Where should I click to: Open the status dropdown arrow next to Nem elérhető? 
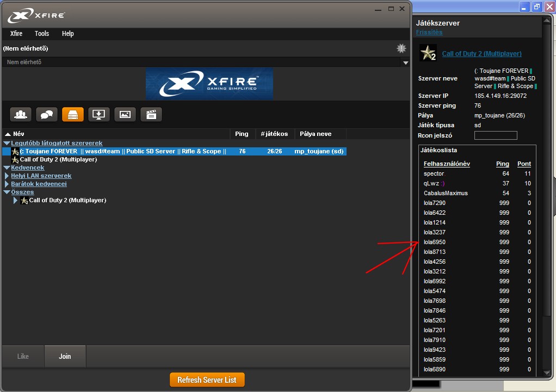405,63
